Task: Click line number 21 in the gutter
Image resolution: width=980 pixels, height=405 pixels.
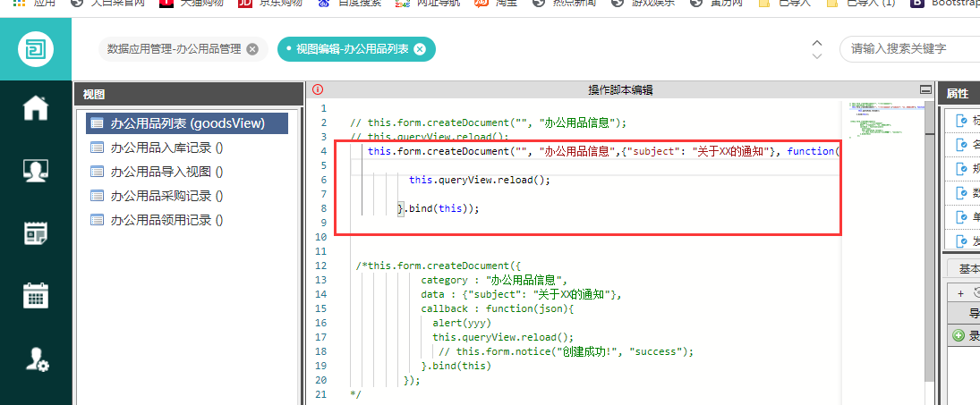Action: pos(321,394)
